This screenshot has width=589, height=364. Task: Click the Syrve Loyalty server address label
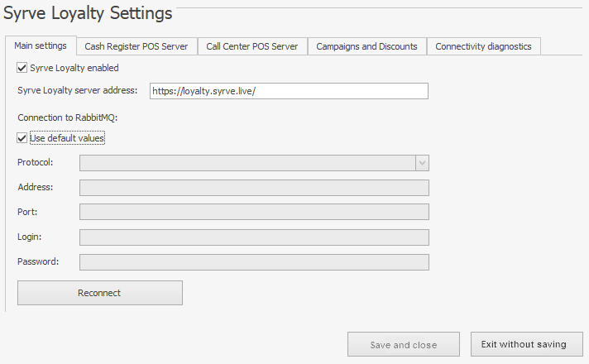77,91
